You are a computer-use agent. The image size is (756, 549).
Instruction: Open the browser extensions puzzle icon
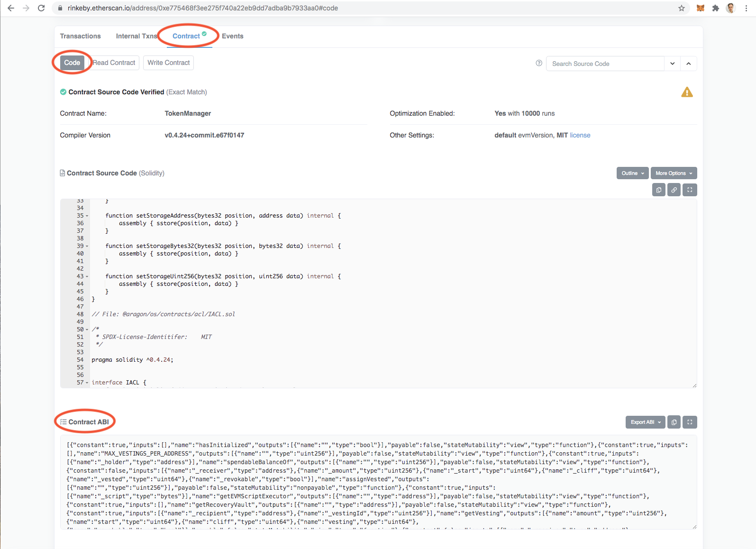716,8
